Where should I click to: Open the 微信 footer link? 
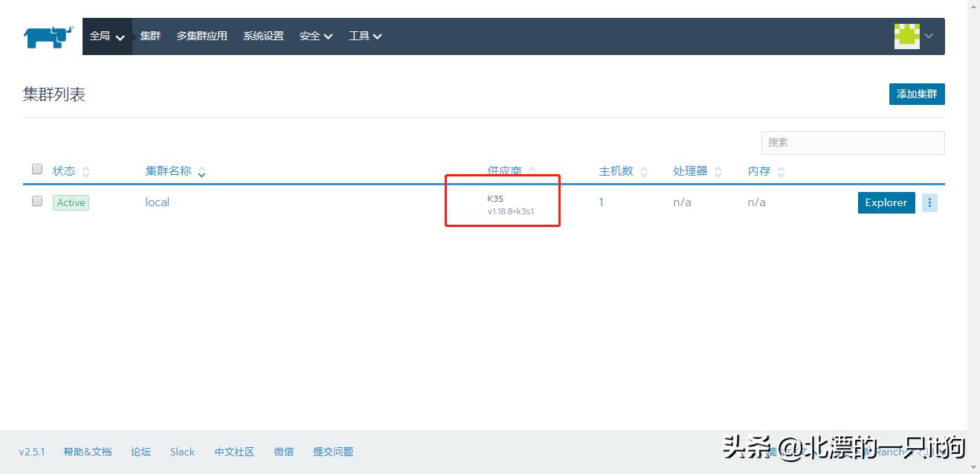(x=284, y=452)
